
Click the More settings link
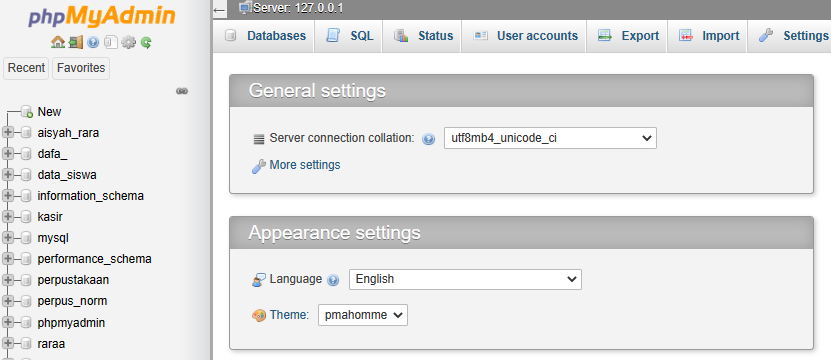305,165
